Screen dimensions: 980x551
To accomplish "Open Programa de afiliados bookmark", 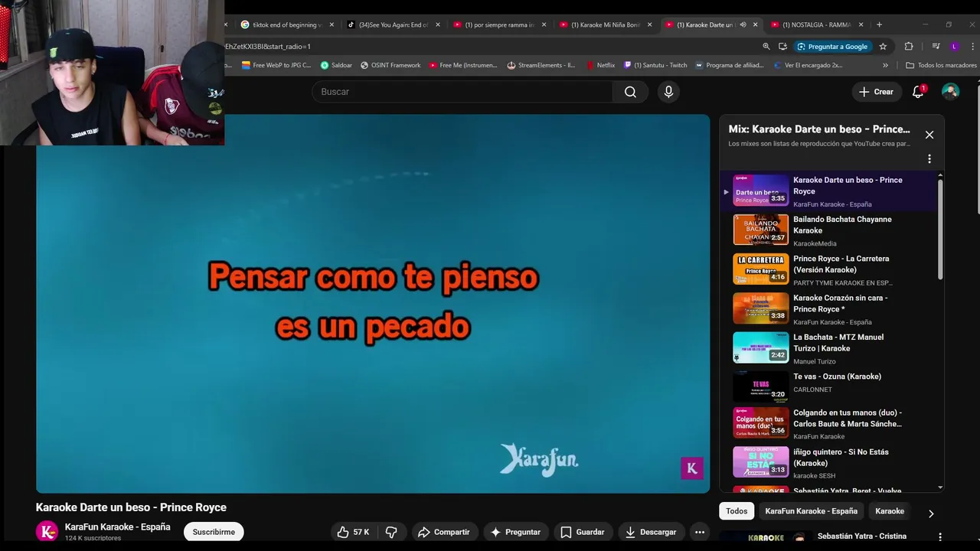I will (x=730, y=65).
